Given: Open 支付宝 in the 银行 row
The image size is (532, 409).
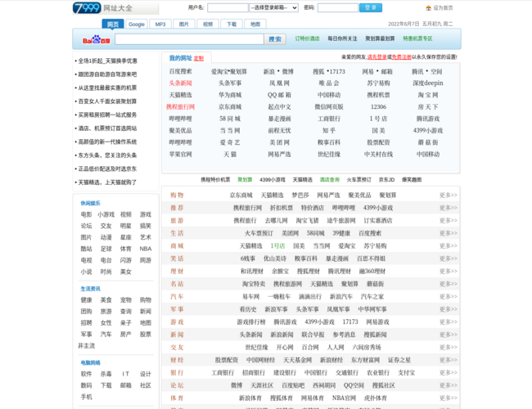Looking at the screenshot, I should (406, 372).
